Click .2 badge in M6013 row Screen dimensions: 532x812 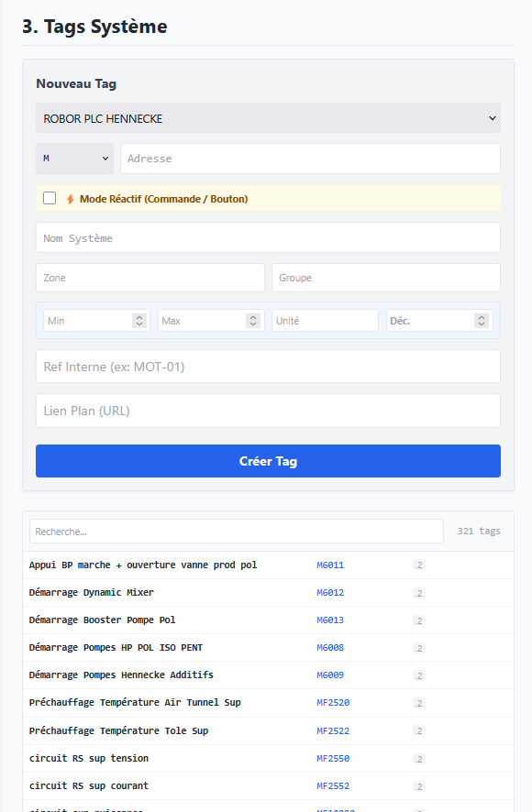[419, 620]
